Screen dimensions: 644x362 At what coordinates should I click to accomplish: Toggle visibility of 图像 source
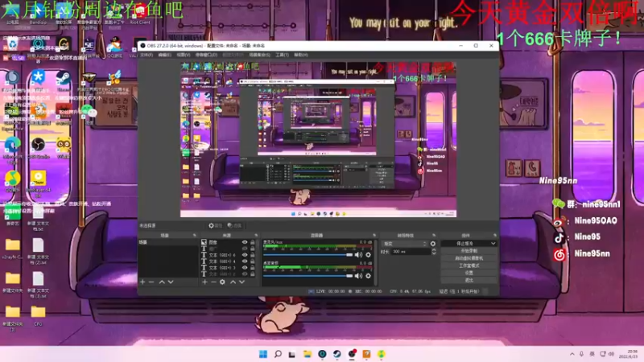(x=245, y=242)
